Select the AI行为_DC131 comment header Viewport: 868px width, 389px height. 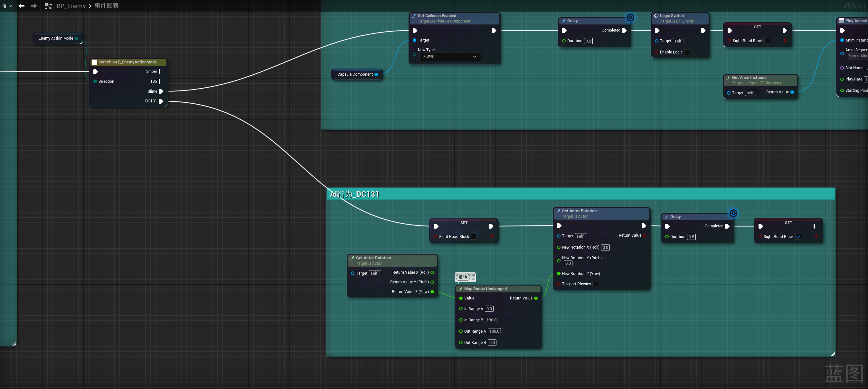573,194
